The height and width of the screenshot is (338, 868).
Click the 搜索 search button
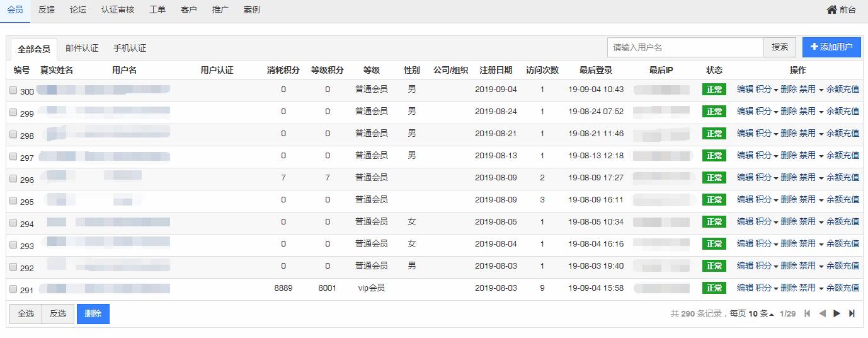tap(780, 47)
